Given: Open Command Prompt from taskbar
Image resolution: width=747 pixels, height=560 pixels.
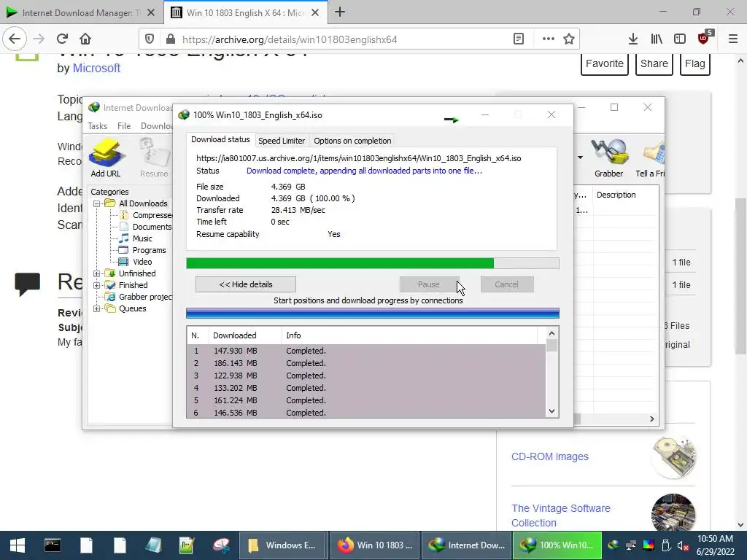Looking at the screenshot, I should 53,545.
